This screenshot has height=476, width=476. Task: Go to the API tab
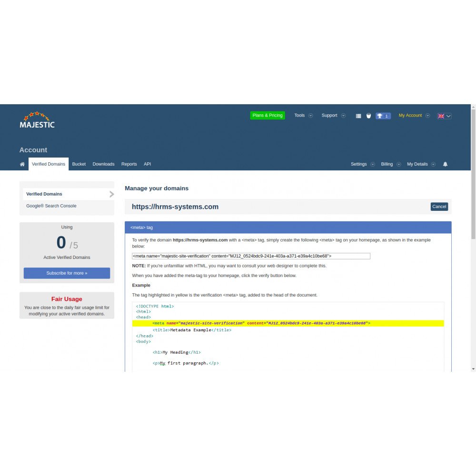tap(147, 164)
